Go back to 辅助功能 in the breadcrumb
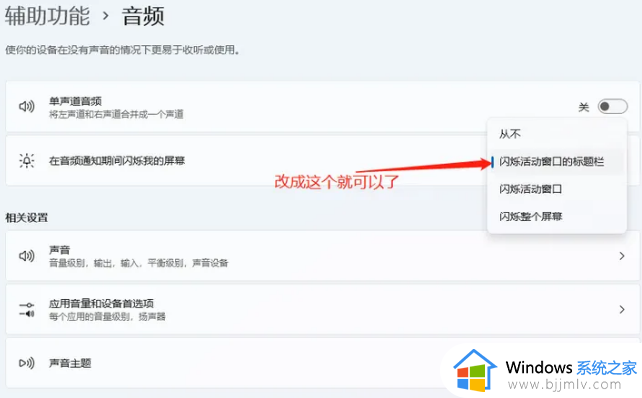Image resolution: width=642 pixels, height=398 pixels. pyautogui.click(x=47, y=16)
